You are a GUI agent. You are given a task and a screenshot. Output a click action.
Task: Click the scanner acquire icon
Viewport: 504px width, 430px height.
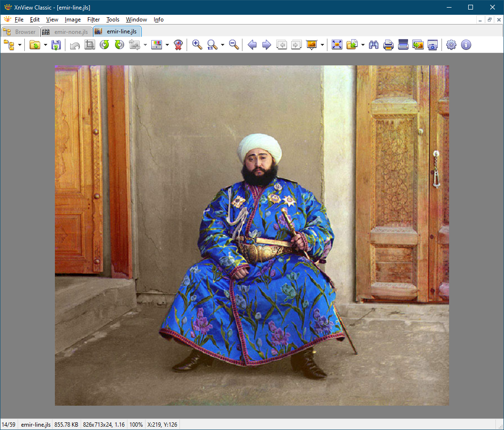coord(403,45)
